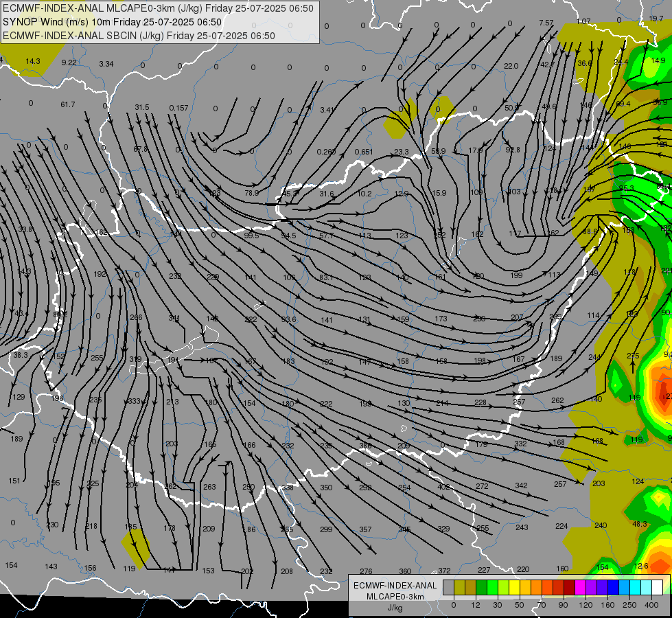Image resolution: width=672 pixels, height=618 pixels.
Task: Click the map value 12.6
Action: [x=640, y=566]
